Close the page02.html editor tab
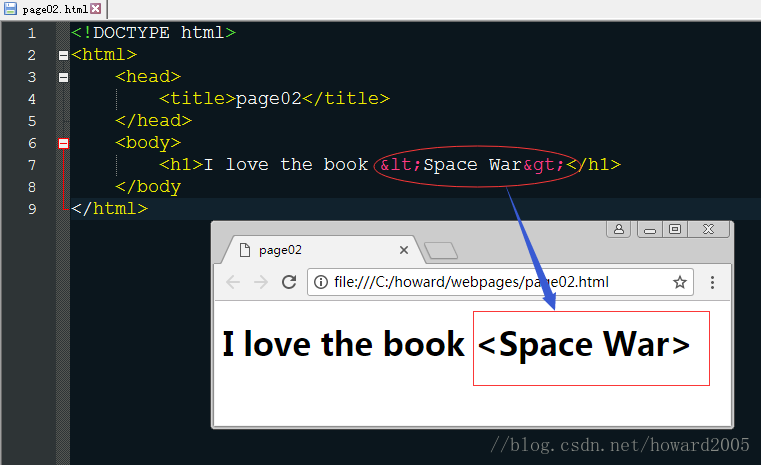Image resolution: width=761 pixels, height=465 pixels. point(96,9)
